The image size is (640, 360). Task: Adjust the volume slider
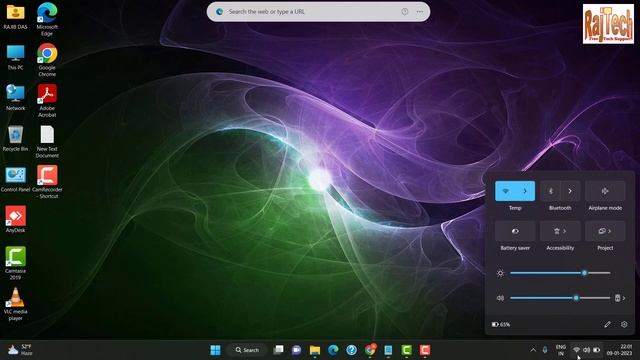(560, 298)
